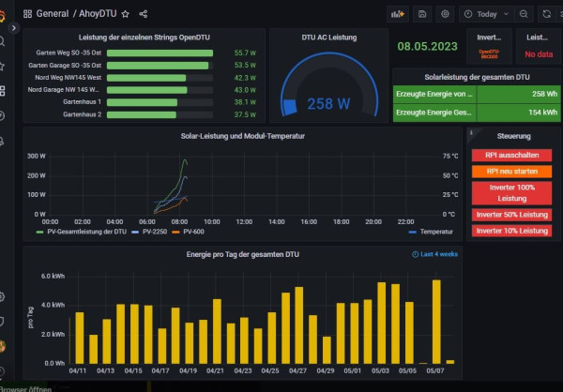Click the DTU AC Leistung gauge
The width and height of the screenshot is (563, 392).
point(328,91)
